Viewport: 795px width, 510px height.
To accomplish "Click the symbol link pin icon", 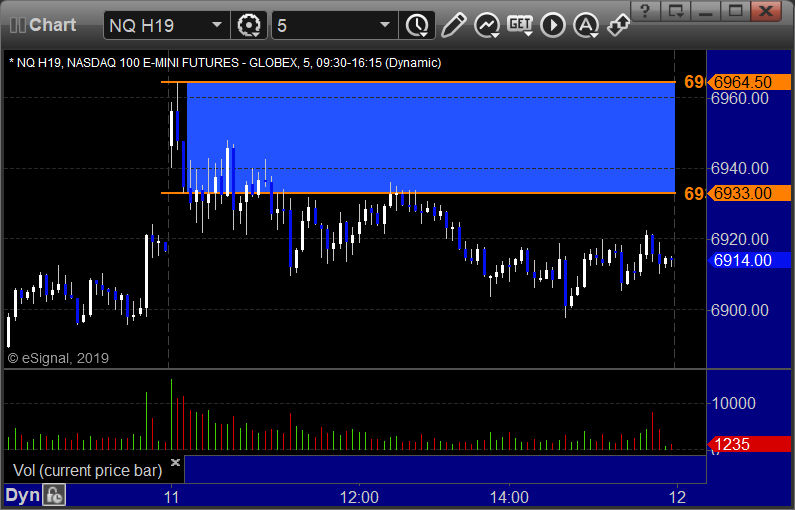I will point(618,25).
